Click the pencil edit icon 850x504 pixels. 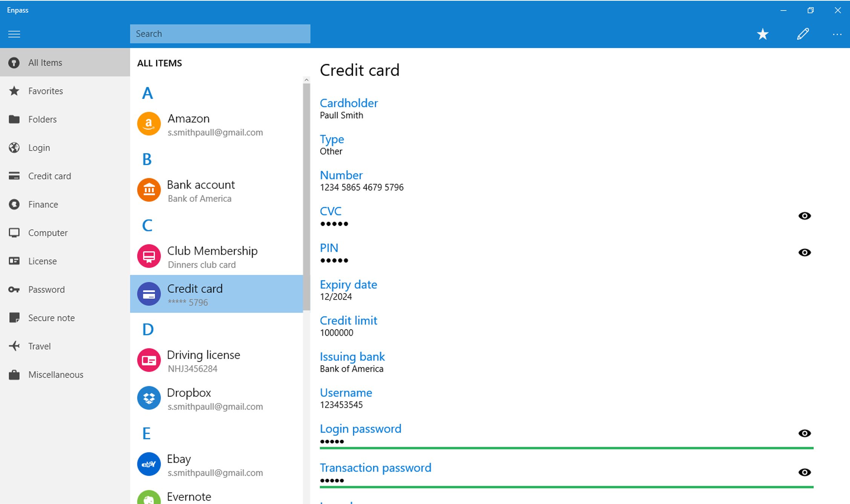point(803,34)
